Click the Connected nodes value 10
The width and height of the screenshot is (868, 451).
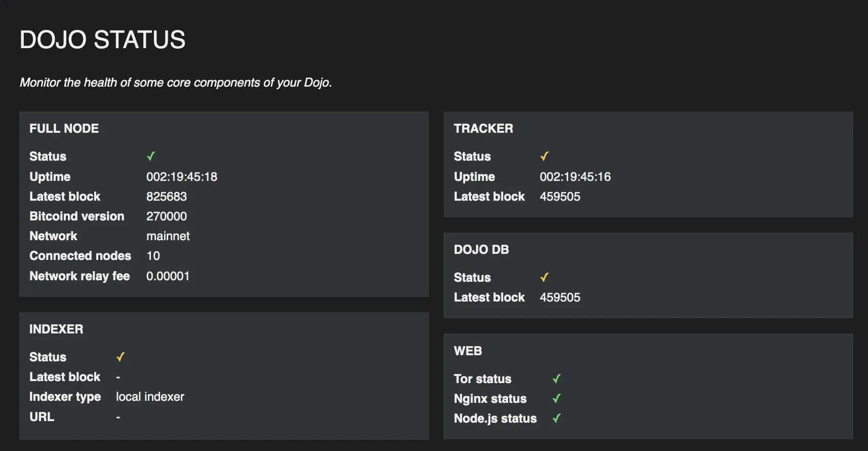153,256
